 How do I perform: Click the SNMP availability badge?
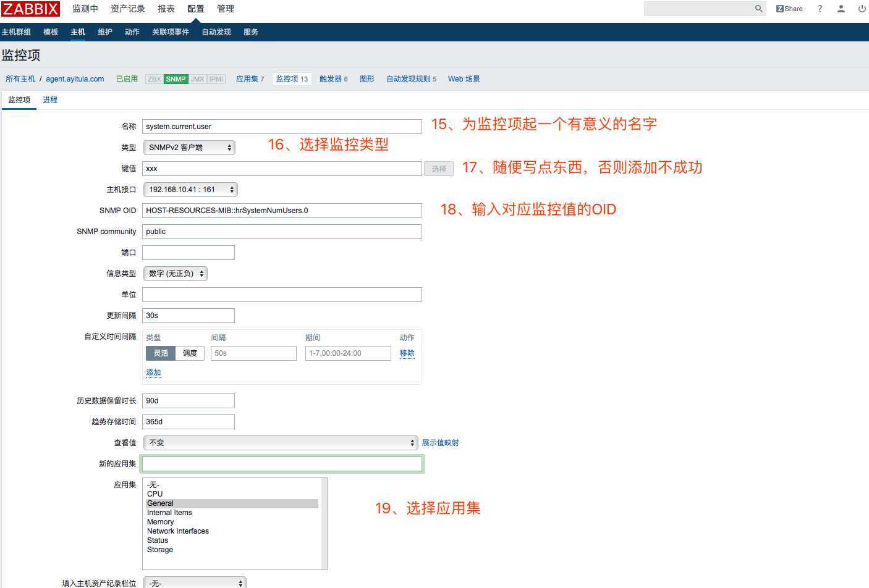[x=176, y=79]
